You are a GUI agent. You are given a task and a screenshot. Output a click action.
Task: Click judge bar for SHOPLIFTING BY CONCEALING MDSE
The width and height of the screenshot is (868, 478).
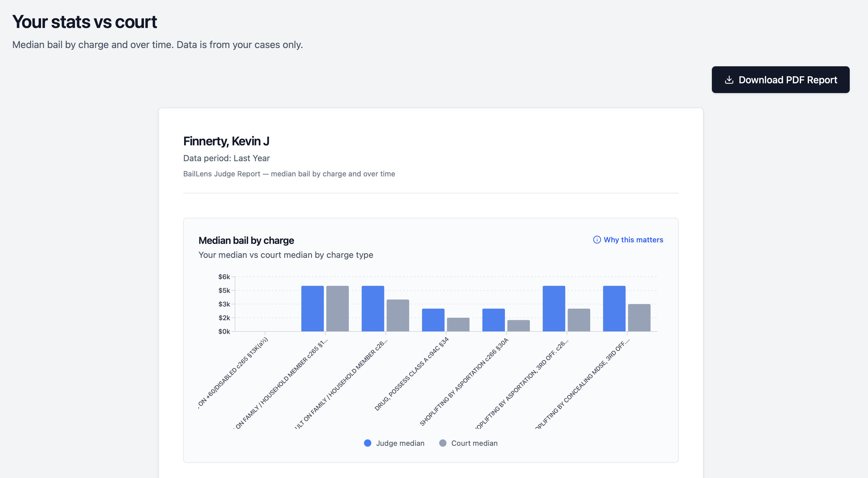614,309
